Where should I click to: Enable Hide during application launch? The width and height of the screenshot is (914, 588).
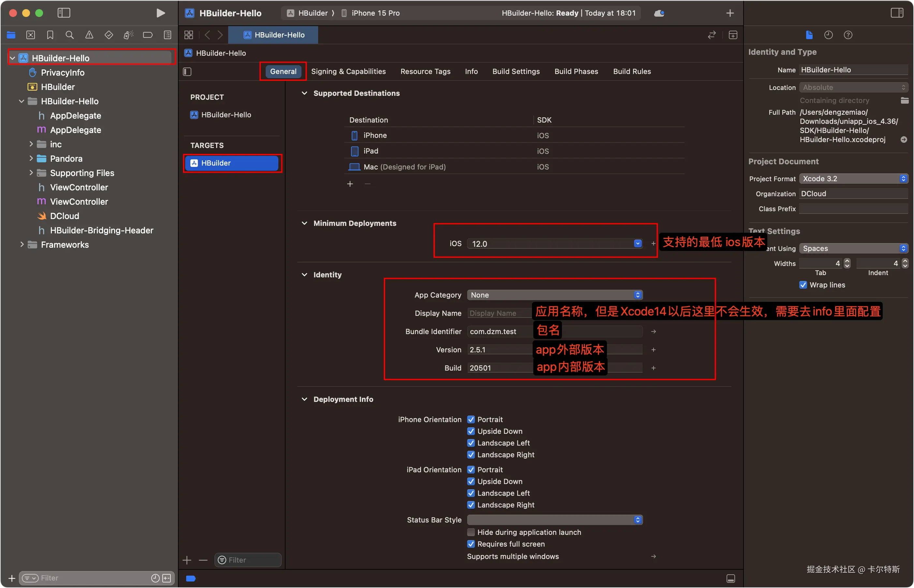(x=471, y=532)
